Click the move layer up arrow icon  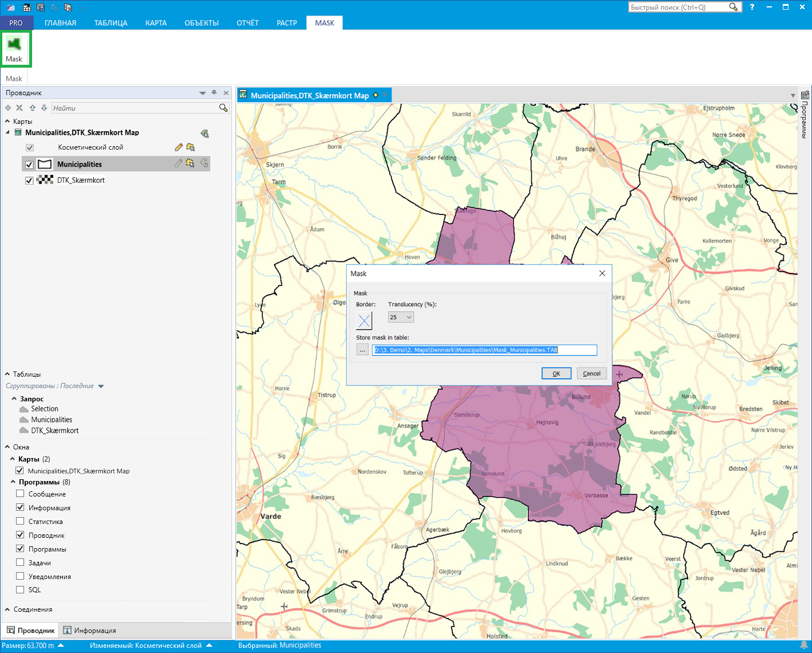(33, 108)
